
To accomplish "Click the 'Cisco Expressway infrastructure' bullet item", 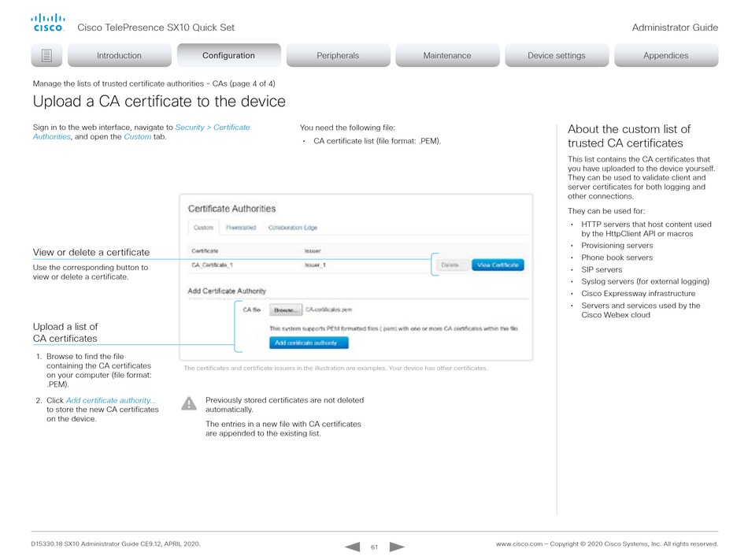I will 639,293.
